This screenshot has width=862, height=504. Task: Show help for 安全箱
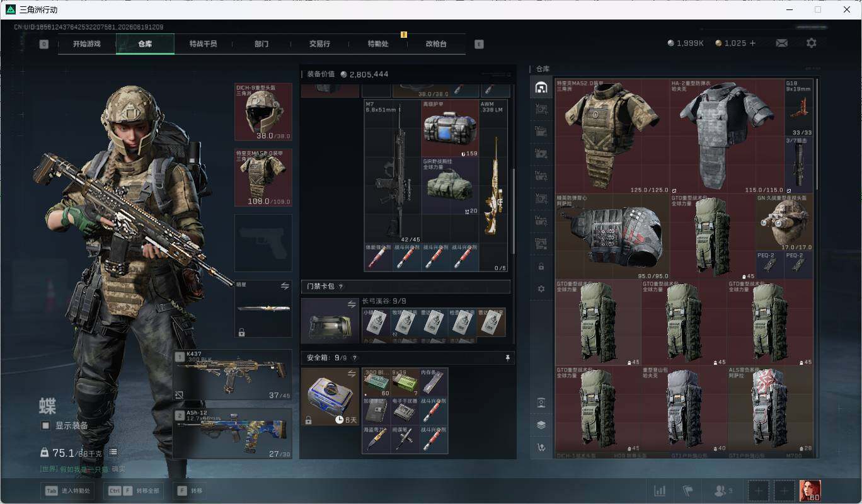coord(355,358)
